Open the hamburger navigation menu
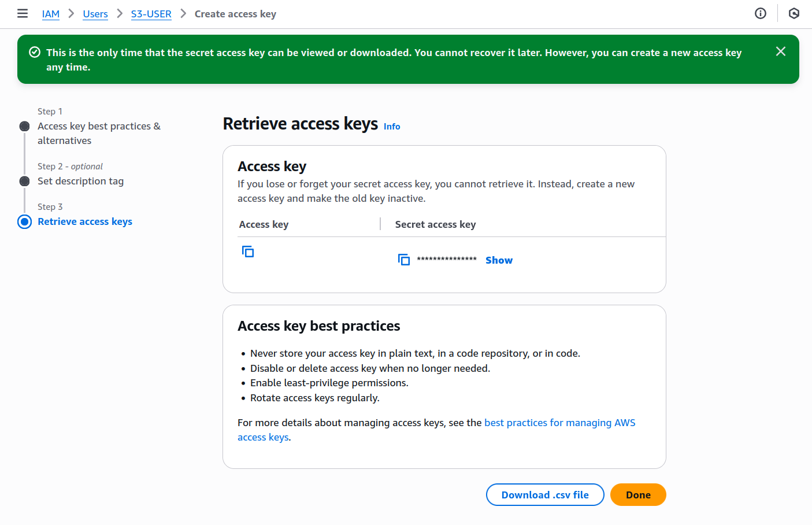The image size is (812, 525). (23, 13)
